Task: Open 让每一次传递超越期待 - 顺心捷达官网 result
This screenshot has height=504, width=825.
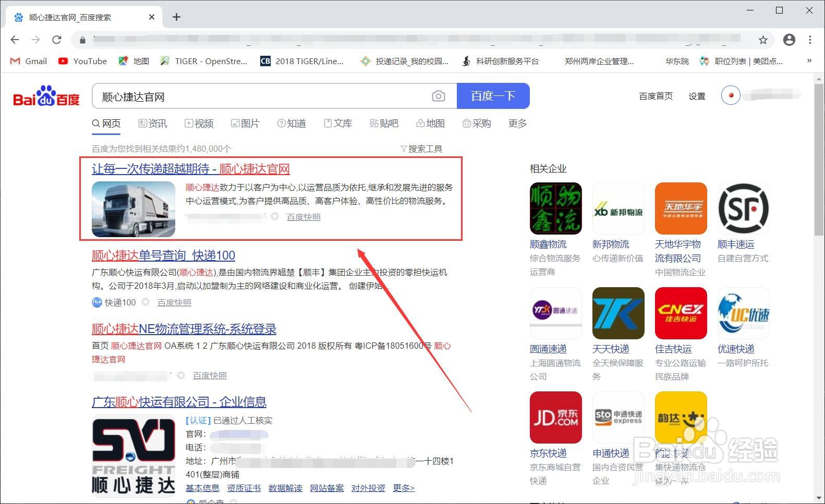Action: [191, 169]
